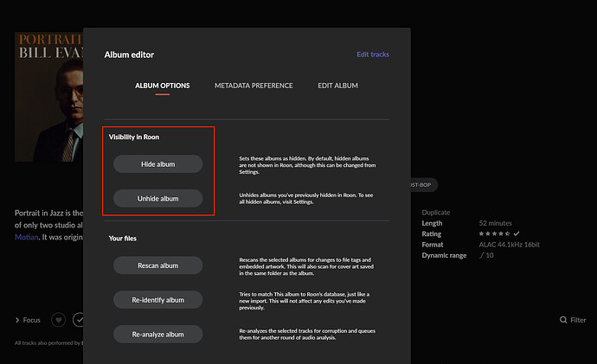Open the Motian artist link
597x364 pixels.
(x=27, y=237)
